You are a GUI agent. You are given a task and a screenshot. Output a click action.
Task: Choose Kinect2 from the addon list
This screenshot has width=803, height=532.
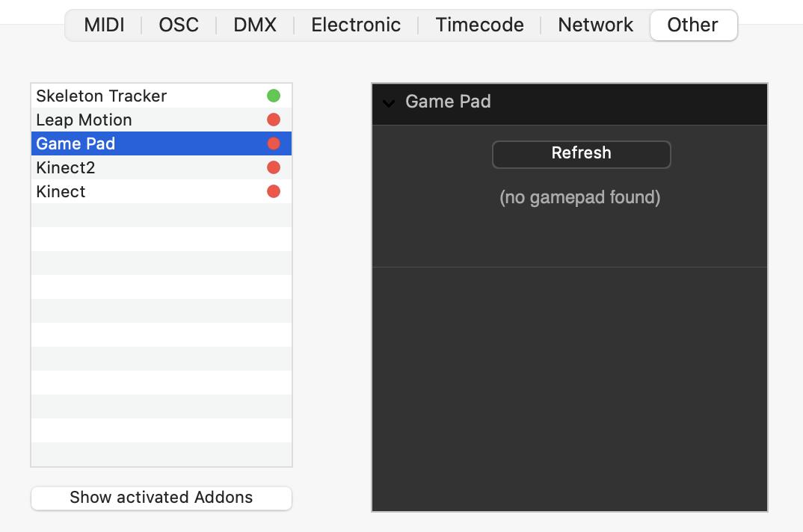pos(66,167)
